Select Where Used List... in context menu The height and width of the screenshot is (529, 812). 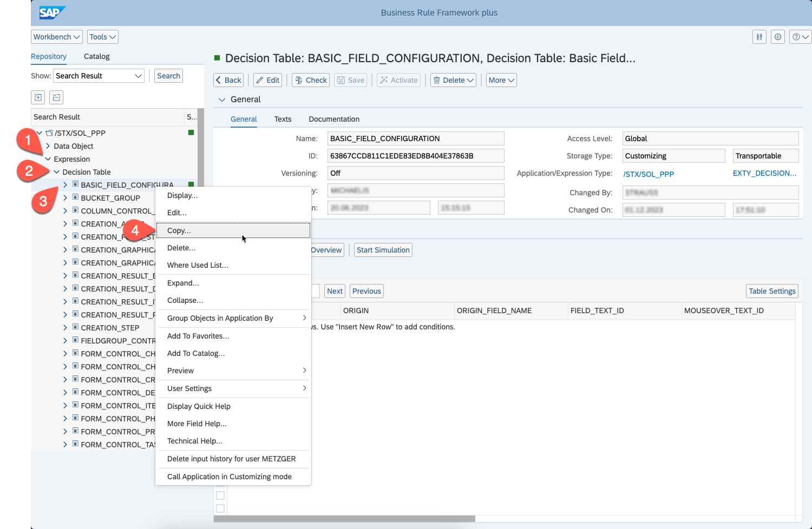pos(198,265)
